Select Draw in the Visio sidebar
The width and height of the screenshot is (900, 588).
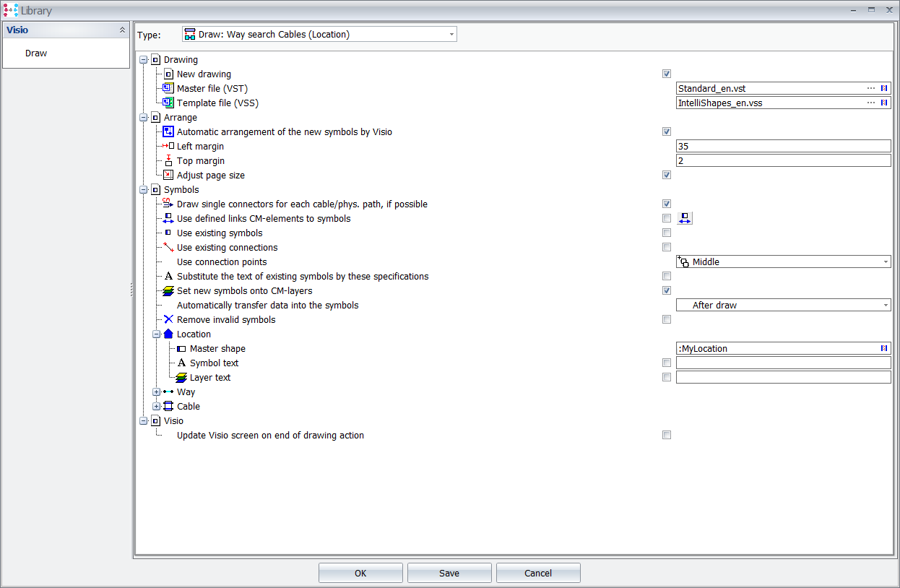point(36,53)
